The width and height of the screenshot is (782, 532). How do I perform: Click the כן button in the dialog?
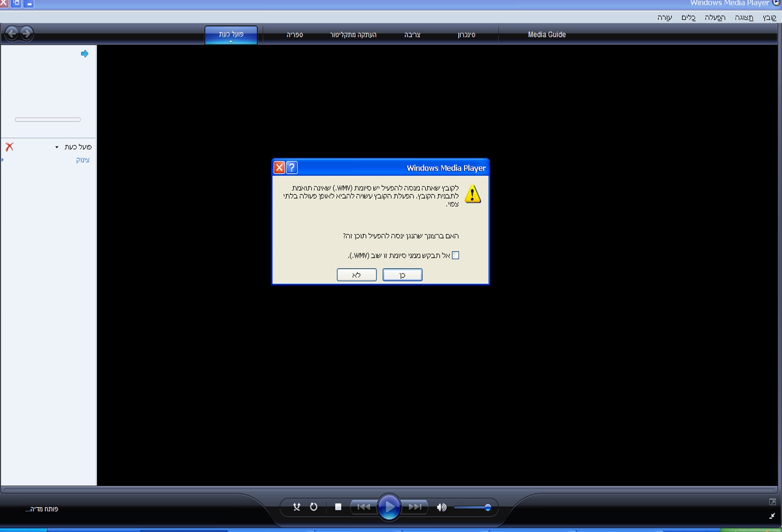click(x=402, y=275)
